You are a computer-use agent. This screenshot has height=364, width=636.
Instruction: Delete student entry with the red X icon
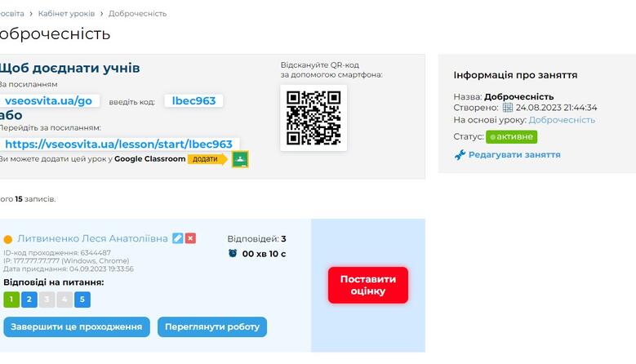(x=191, y=238)
